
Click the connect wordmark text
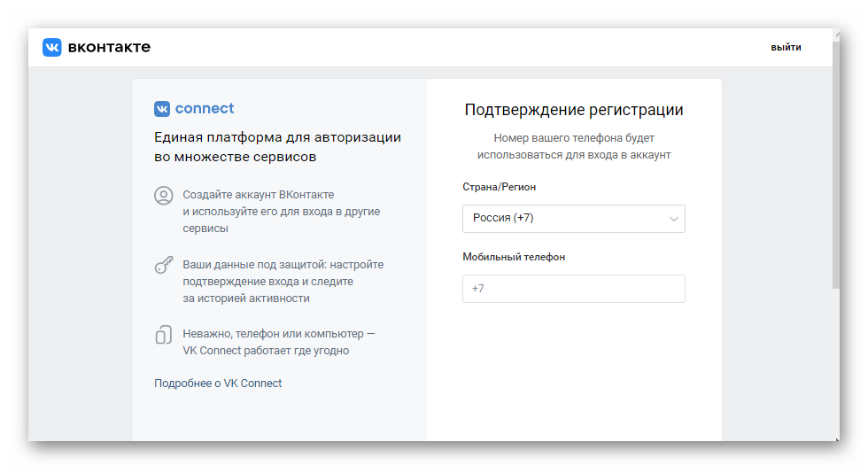pyautogui.click(x=205, y=109)
